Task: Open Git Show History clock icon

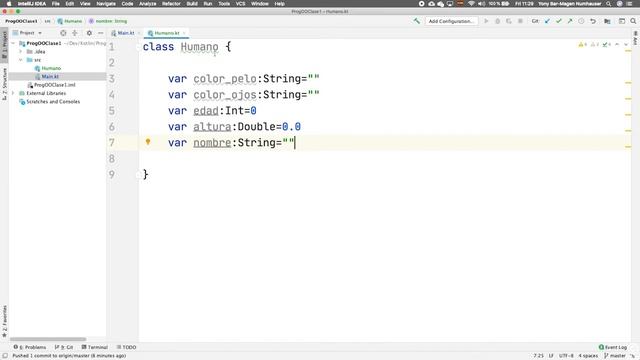Action: (x=581, y=21)
